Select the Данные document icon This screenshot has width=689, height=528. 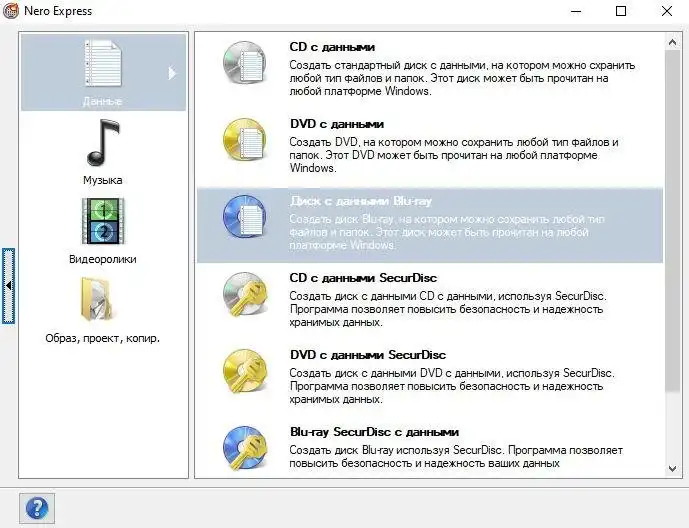[103, 63]
